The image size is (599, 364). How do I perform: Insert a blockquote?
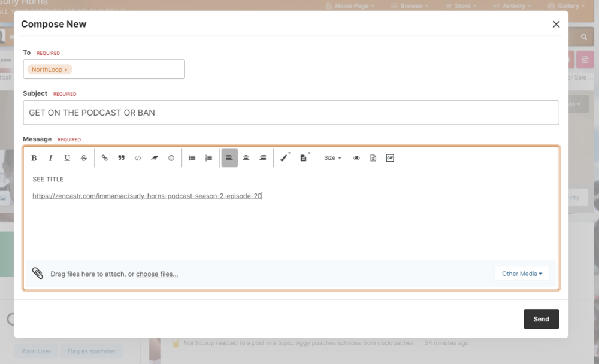click(121, 157)
